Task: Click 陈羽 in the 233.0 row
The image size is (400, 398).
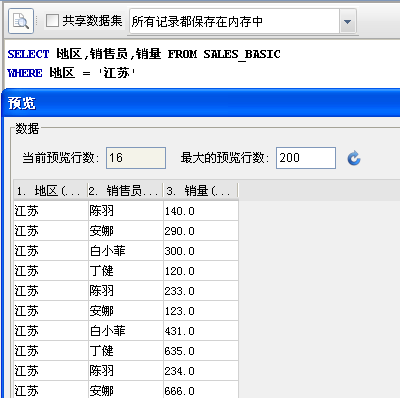Action: coord(126,291)
